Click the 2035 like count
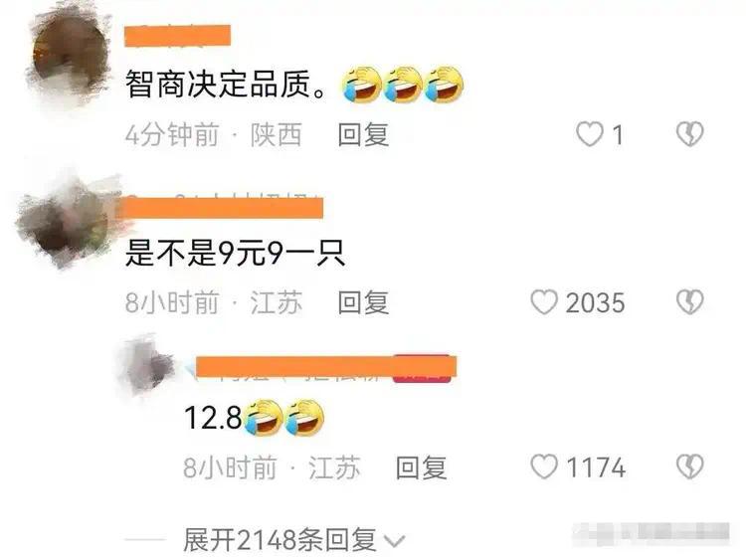This screenshot has height=560, width=746. pyautogui.click(x=595, y=302)
